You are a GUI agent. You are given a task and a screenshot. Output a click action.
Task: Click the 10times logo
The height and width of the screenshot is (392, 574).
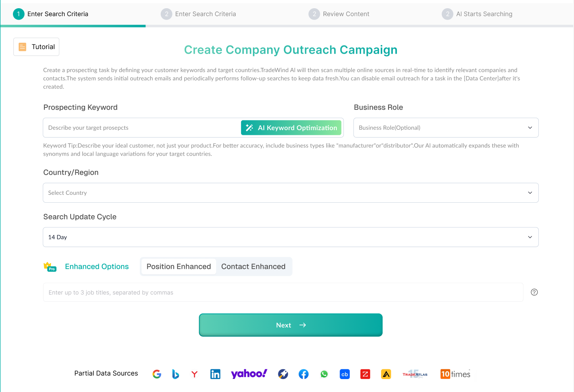coord(455,374)
